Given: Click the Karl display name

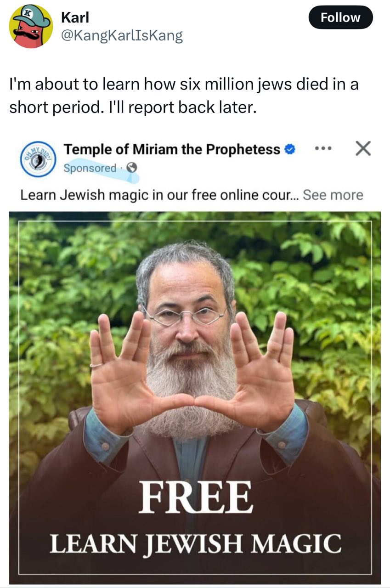Looking at the screenshot, I should point(75,17).
